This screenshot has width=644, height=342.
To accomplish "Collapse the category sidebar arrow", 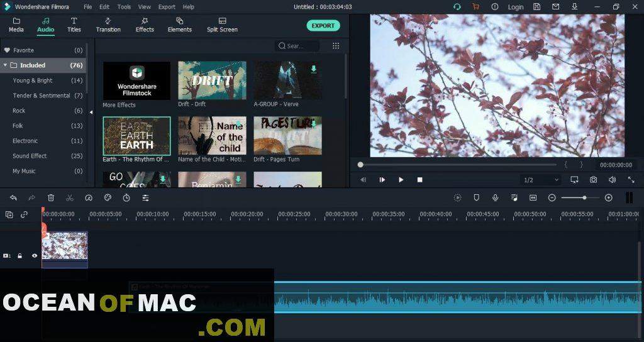I will (91, 112).
